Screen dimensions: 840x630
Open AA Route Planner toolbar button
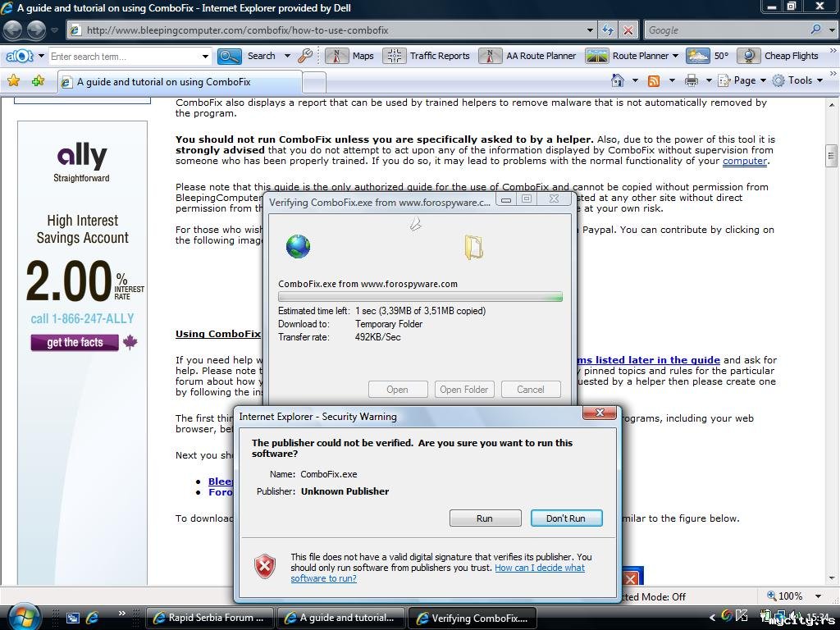click(527, 56)
